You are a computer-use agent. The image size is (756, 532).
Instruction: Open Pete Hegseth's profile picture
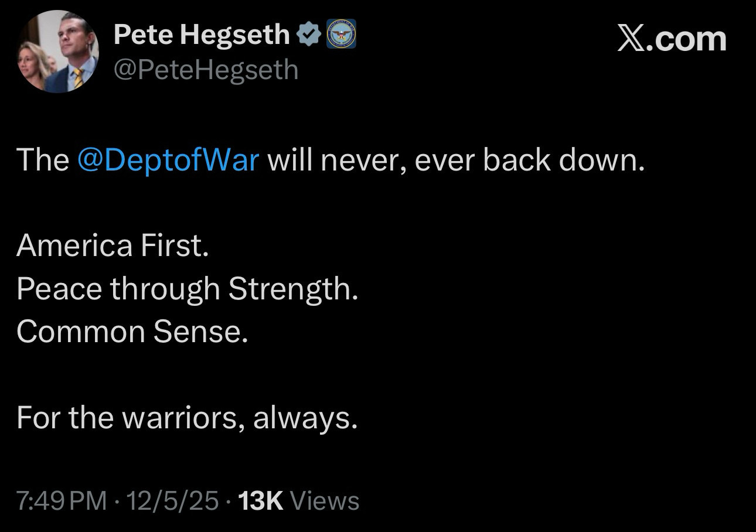tap(57, 52)
